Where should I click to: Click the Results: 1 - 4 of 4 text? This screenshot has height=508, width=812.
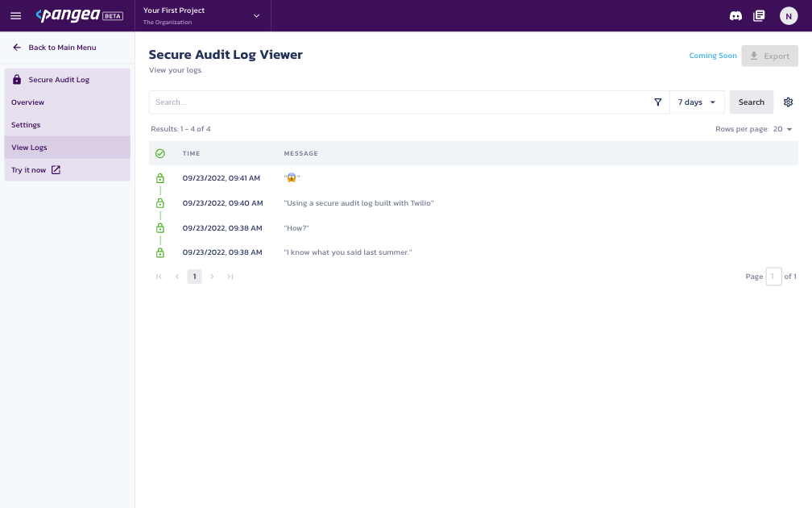click(180, 129)
